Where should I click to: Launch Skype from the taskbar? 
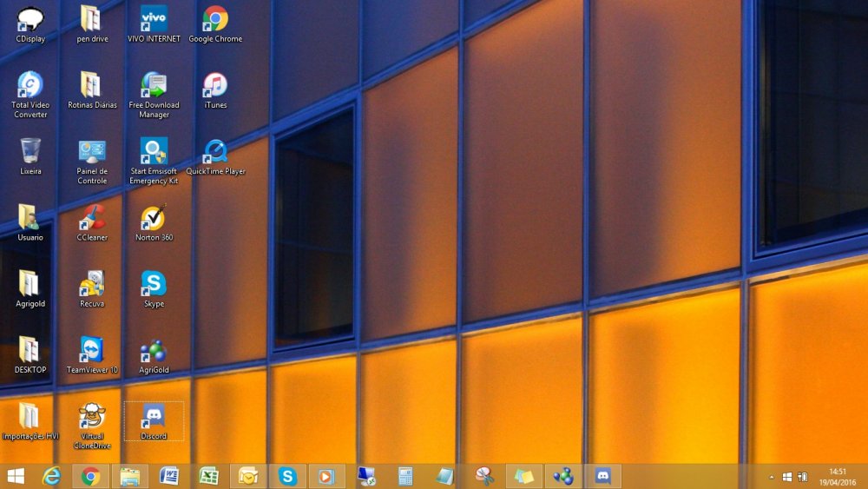point(286,476)
